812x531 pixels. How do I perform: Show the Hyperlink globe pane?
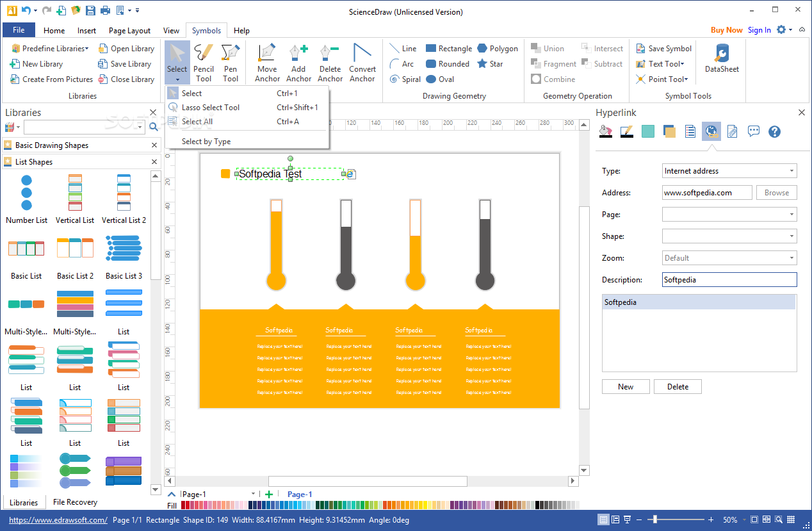point(711,131)
